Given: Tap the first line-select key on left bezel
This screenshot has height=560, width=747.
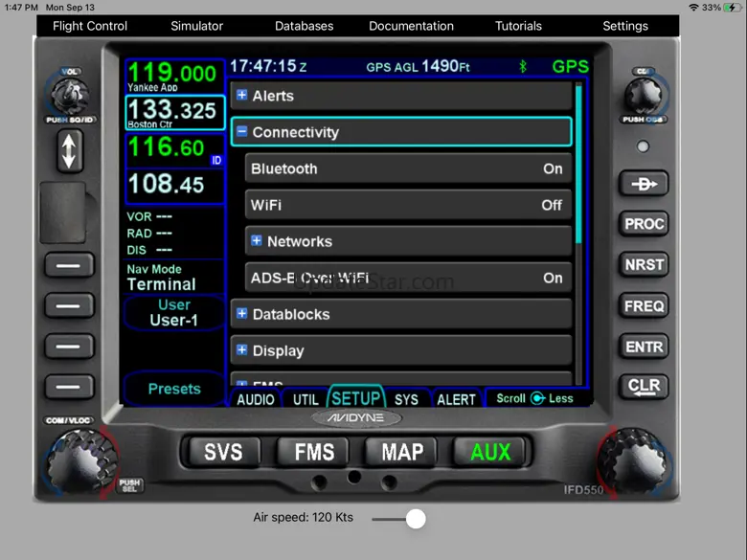Looking at the screenshot, I should pyautogui.click(x=69, y=265).
